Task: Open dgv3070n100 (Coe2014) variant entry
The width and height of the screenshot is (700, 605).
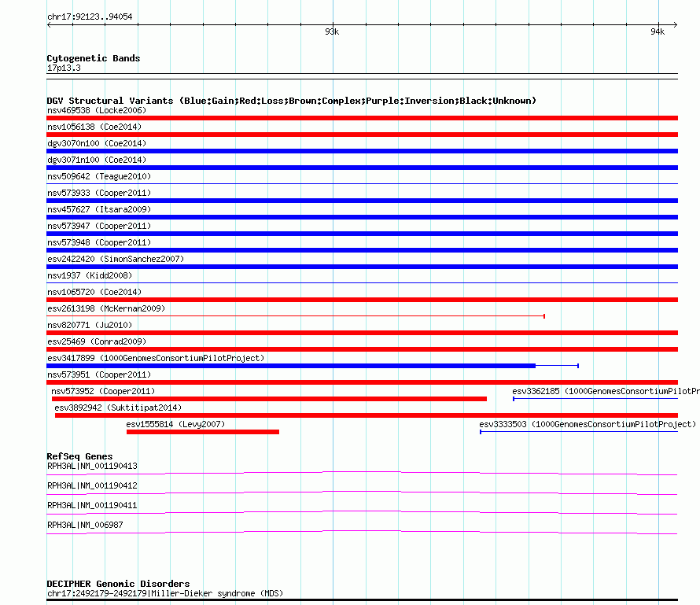Action: point(97,143)
